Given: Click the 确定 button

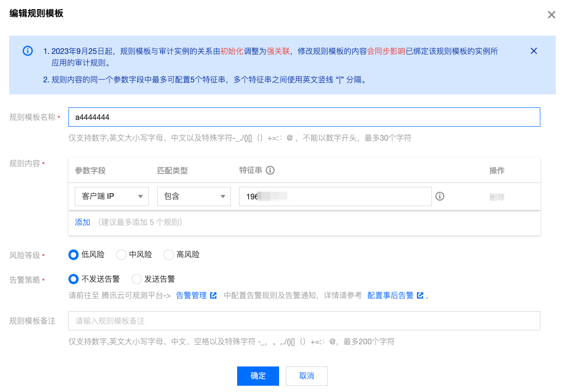Looking at the screenshot, I should click(258, 376).
